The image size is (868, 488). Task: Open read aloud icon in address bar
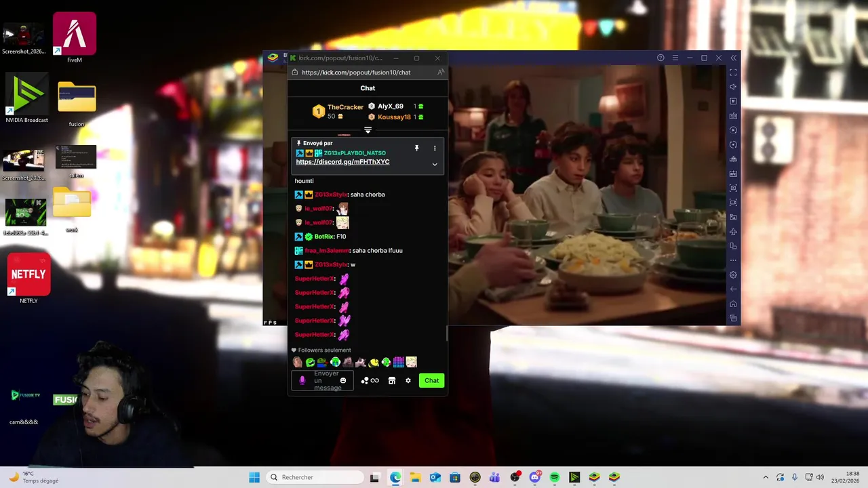[x=441, y=73]
